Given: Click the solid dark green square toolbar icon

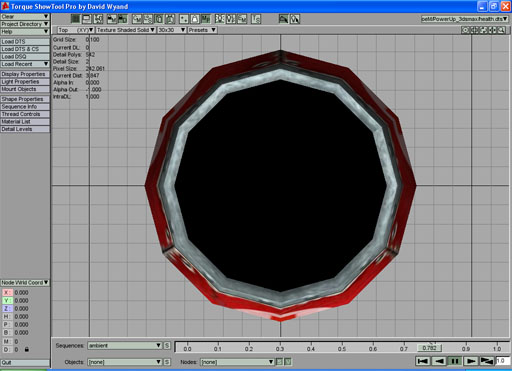Looking at the screenshot, I should (75, 19).
